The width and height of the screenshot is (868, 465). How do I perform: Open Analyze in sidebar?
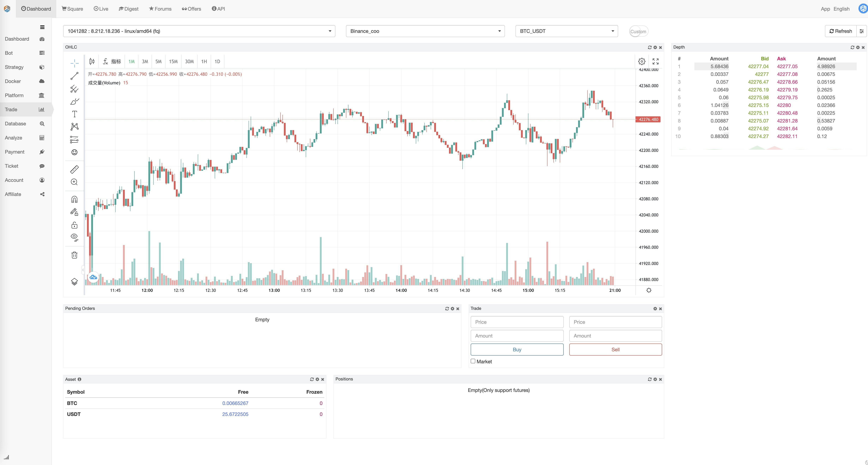[26, 138]
